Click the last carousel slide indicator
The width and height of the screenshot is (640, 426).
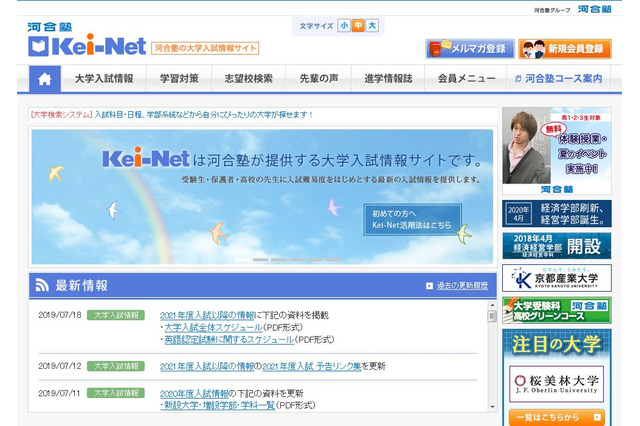click(x=333, y=260)
